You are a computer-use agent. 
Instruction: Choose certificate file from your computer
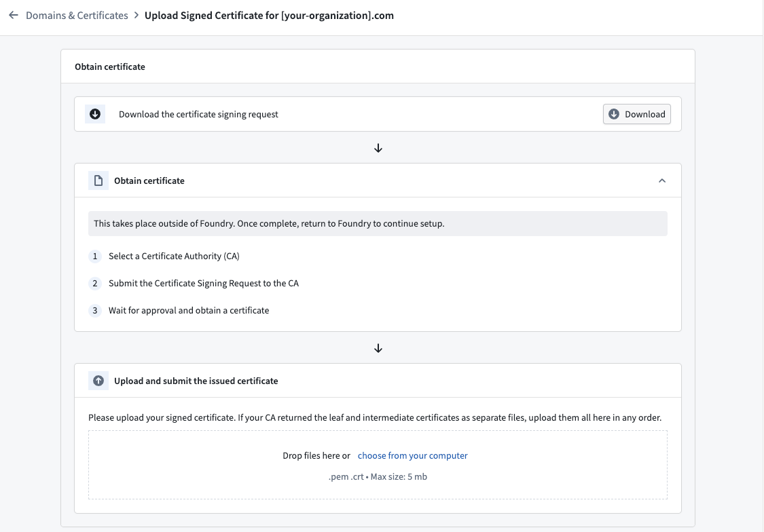pyautogui.click(x=413, y=455)
